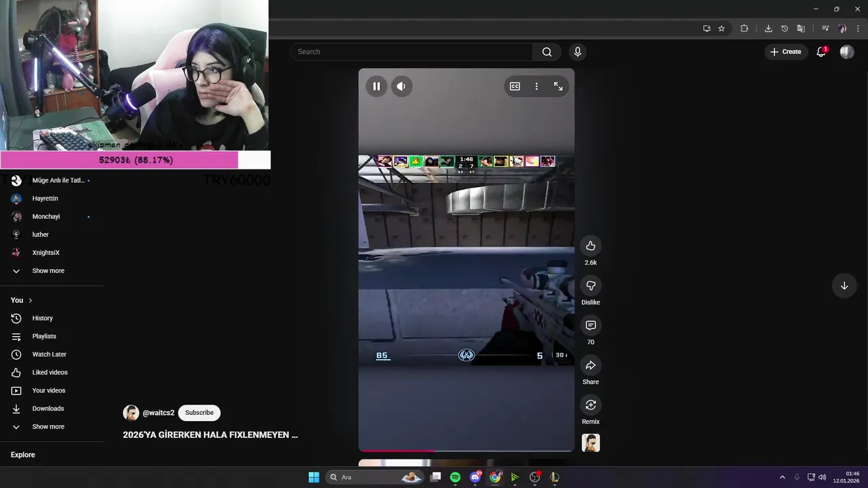Open the taskbar volume control

(x=823, y=477)
